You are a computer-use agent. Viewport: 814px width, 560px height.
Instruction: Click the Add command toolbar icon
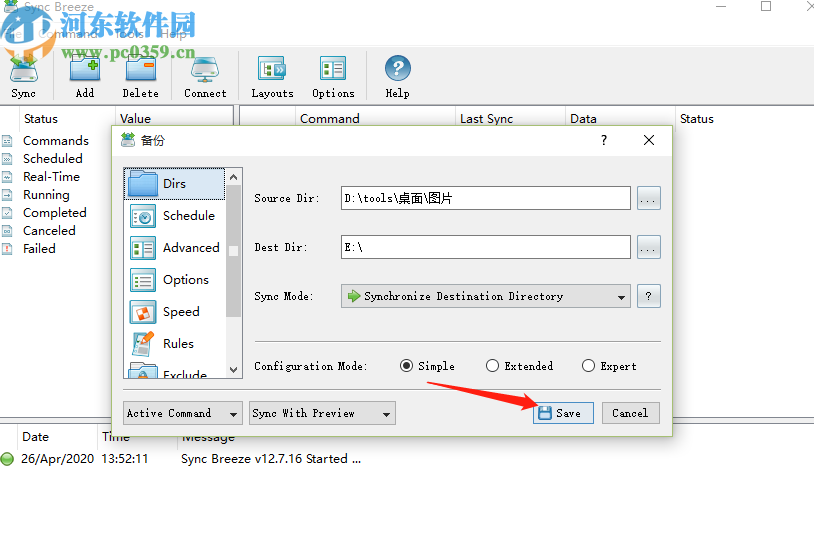[85, 76]
